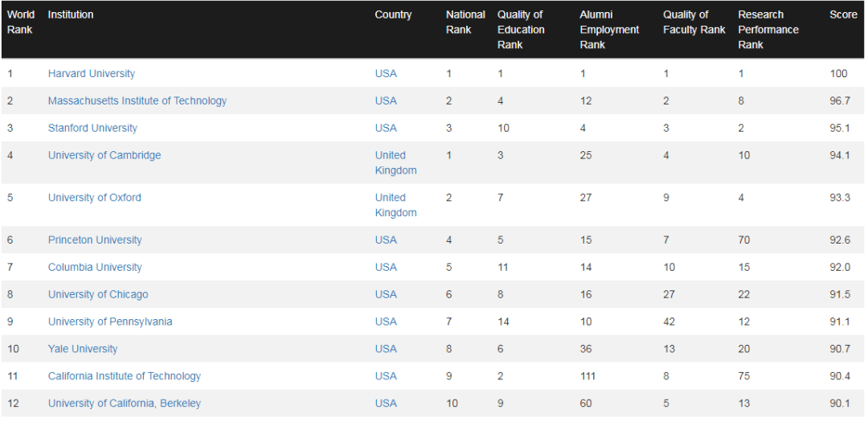Click alumni employment rank 36 cell
This screenshot has width=868, height=422.
pyautogui.click(x=586, y=349)
